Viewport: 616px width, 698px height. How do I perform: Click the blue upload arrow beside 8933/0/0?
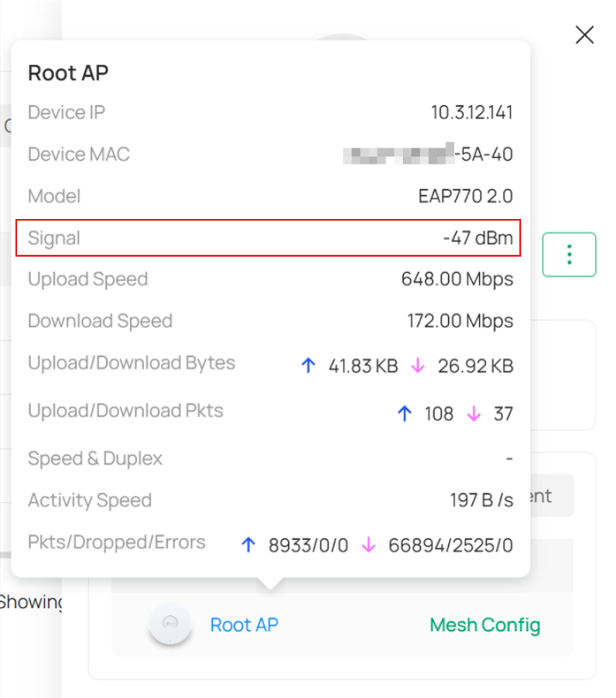248,545
